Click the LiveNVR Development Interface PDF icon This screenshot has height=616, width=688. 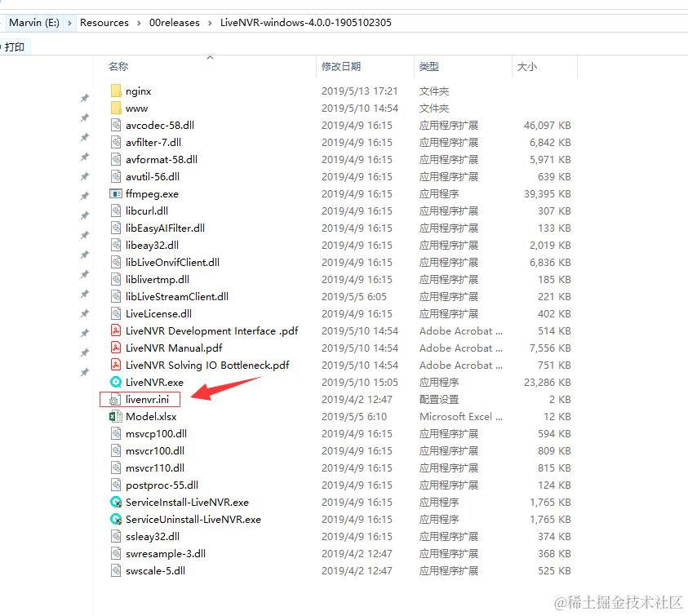[116, 330]
